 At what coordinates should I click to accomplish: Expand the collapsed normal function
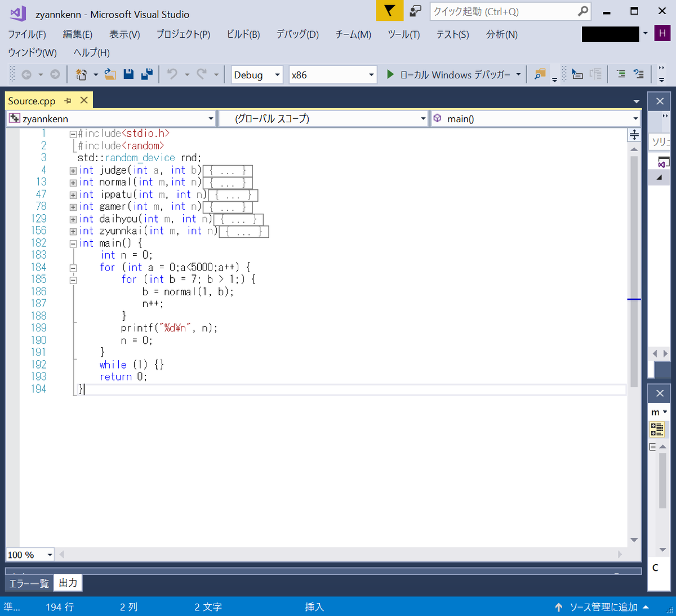click(73, 183)
